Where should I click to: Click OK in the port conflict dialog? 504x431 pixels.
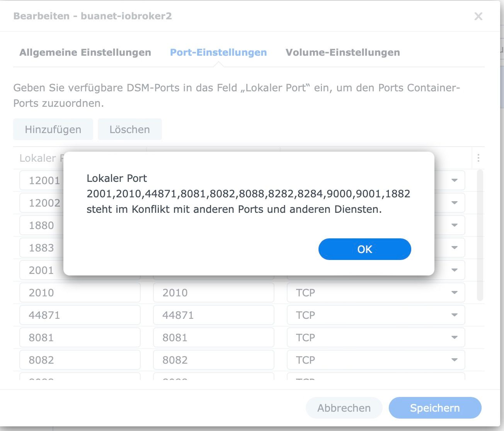364,249
